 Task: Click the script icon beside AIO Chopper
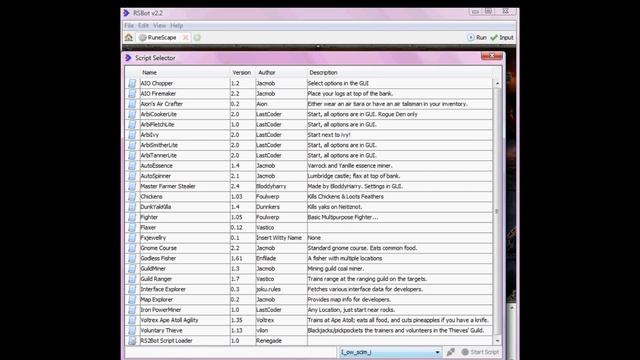(132, 83)
